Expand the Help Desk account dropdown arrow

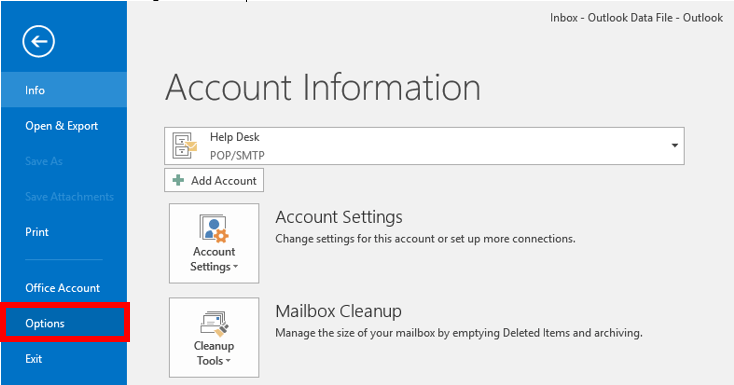click(675, 146)
